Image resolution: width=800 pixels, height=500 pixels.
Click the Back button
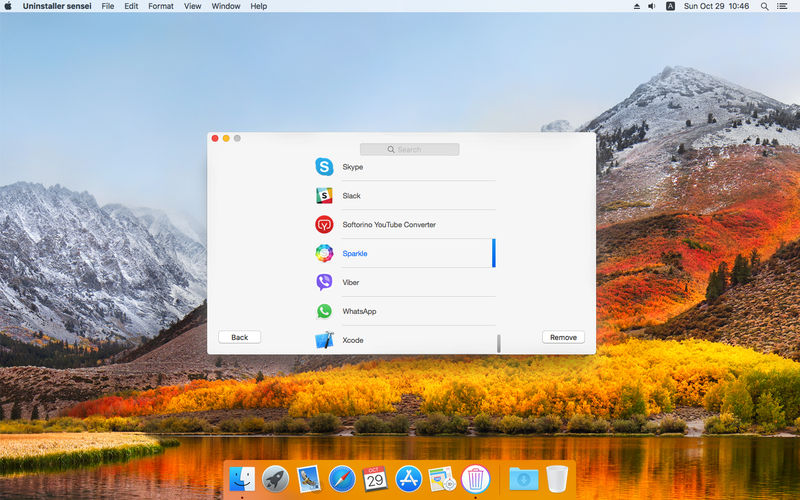coord(239,337)
